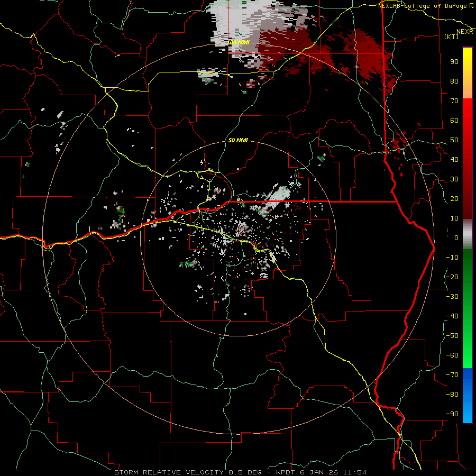Click the positive 90 kt scale label
This screenshot has width=476, height=476.
pyautogui.click(x=454, y=62)
